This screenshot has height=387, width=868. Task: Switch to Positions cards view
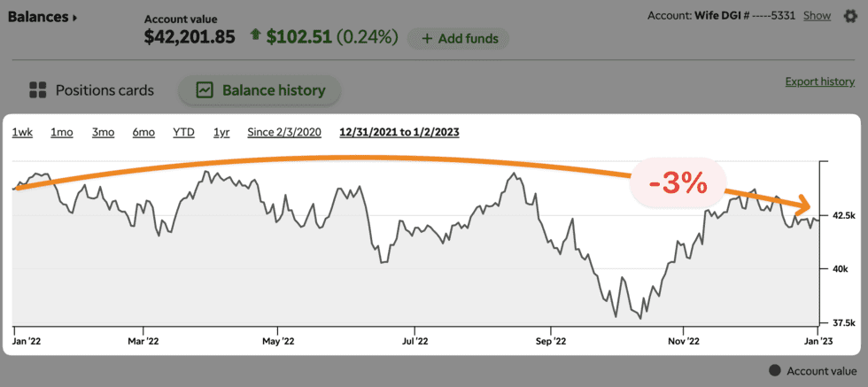click(x=91, y=89)
